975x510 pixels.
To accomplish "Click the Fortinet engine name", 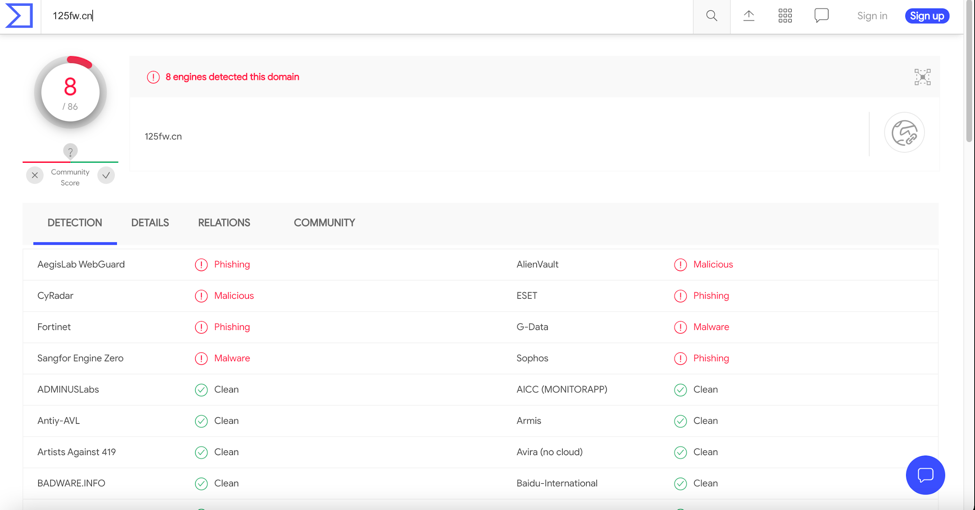I will tap(54, 327).
